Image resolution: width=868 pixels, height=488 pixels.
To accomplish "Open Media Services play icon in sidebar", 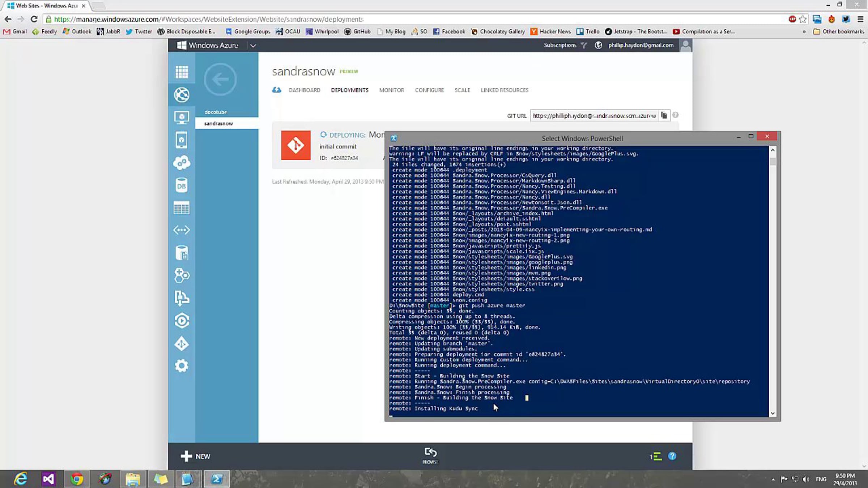I will 182,321.
